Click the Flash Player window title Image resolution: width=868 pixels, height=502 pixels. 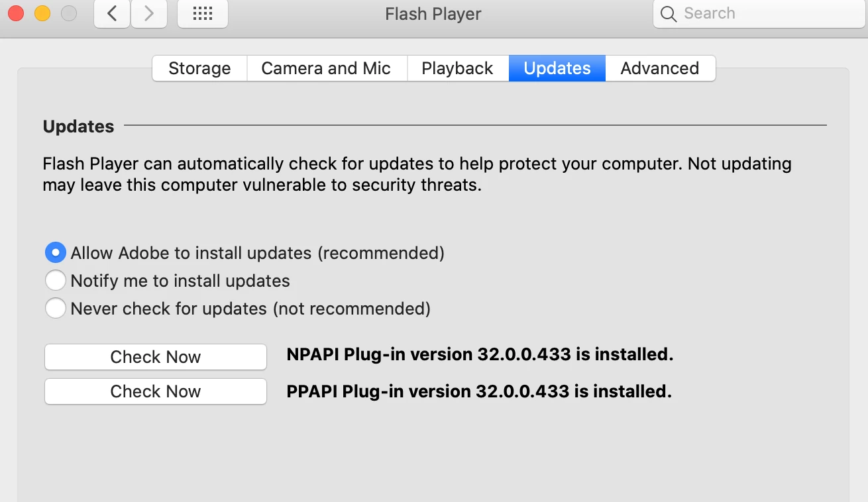click(433, 14)
